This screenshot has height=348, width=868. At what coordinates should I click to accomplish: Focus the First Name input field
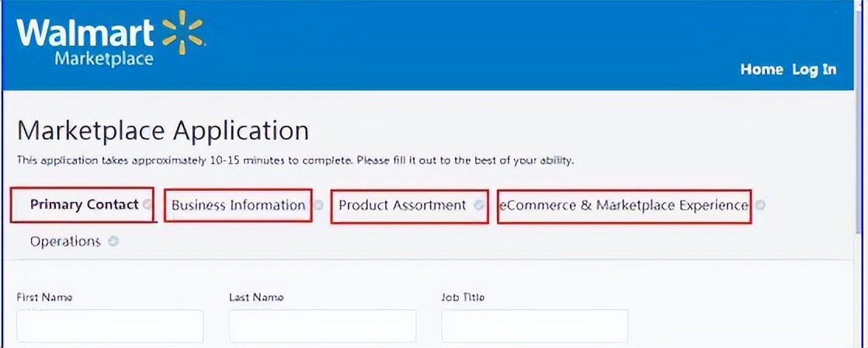click(110, 325)
